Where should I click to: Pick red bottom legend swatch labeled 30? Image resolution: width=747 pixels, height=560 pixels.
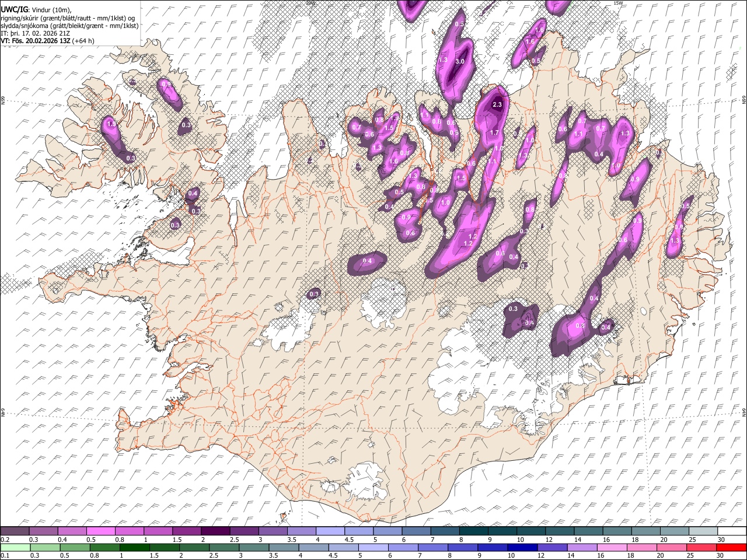tap(731, 547)
